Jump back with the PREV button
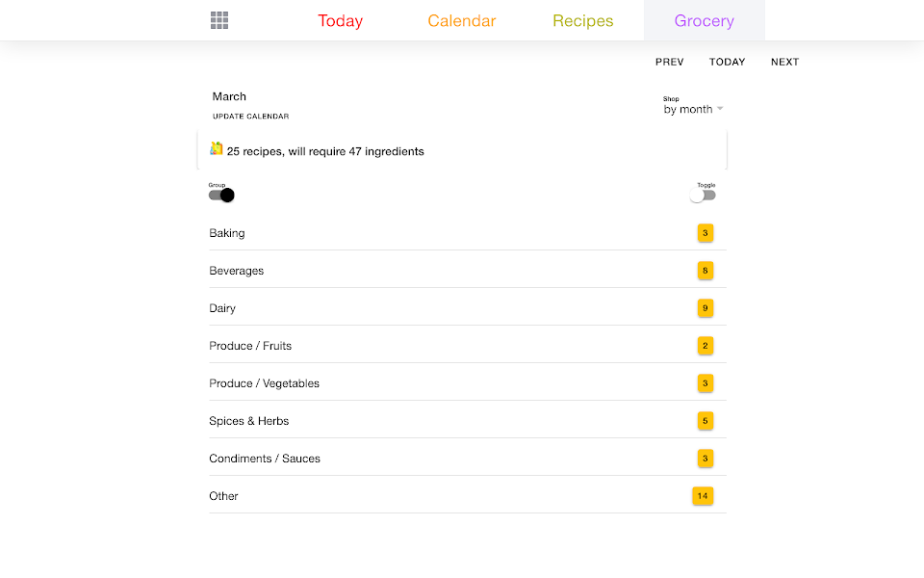Screen dimensions: 924x578 click(670, 62)
